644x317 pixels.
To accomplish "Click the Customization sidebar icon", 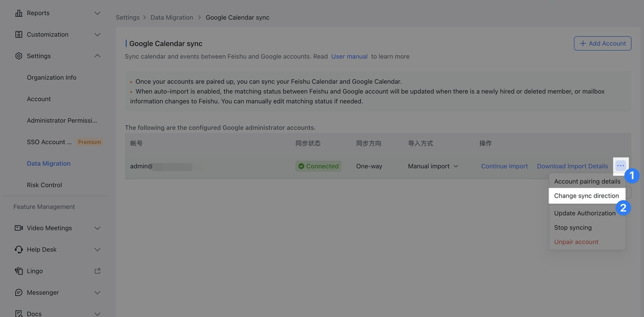I will tap(19, 35).
